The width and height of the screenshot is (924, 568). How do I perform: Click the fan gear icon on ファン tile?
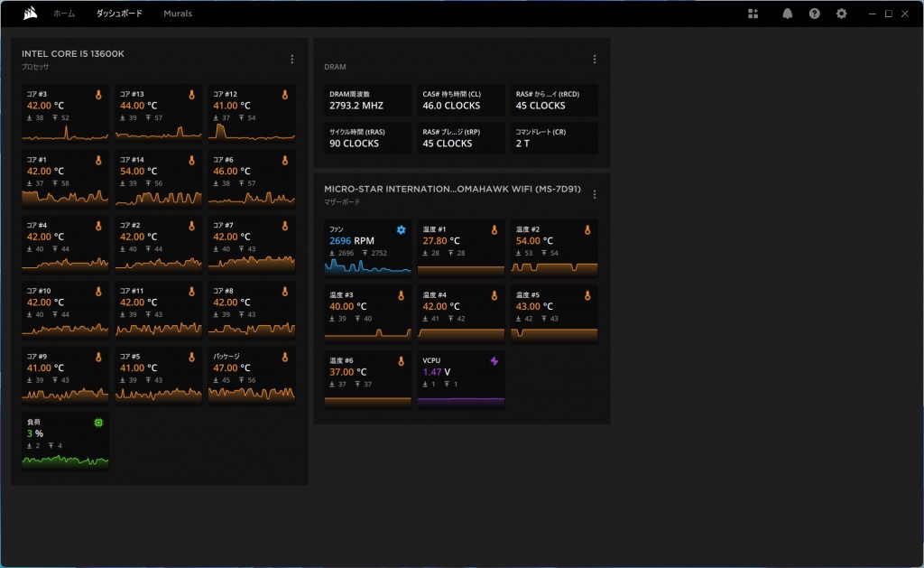point(402,230)
